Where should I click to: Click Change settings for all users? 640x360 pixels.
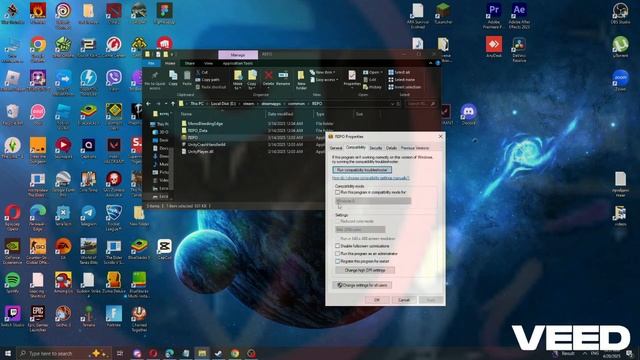click(362, 285)
